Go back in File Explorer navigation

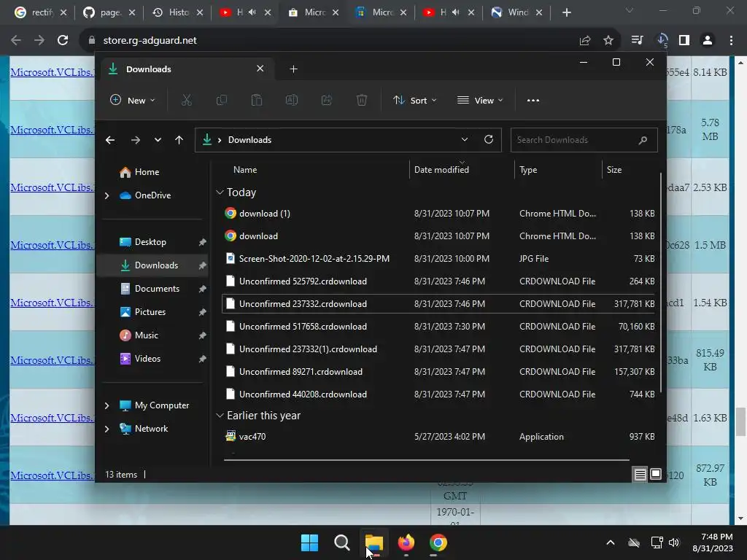(110, 140)
